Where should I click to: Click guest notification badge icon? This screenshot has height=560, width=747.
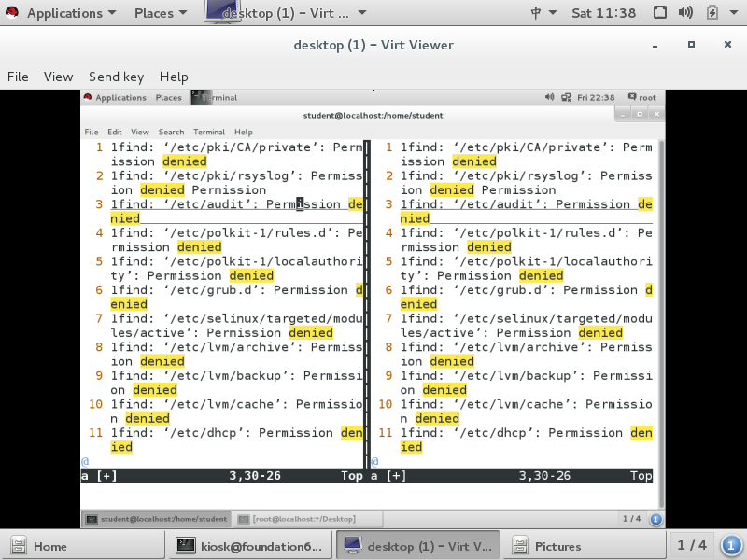click(x=656, y=519)
